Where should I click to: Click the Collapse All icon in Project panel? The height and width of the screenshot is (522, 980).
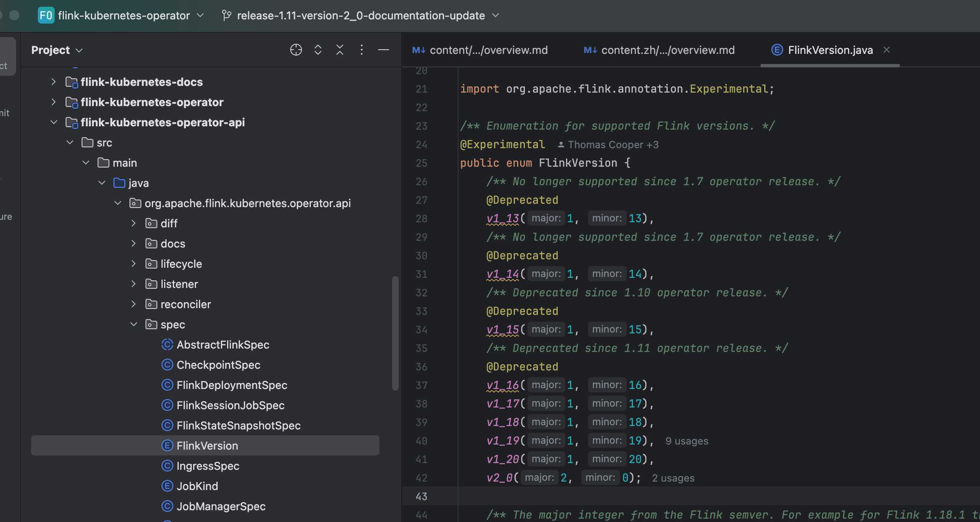340,50
